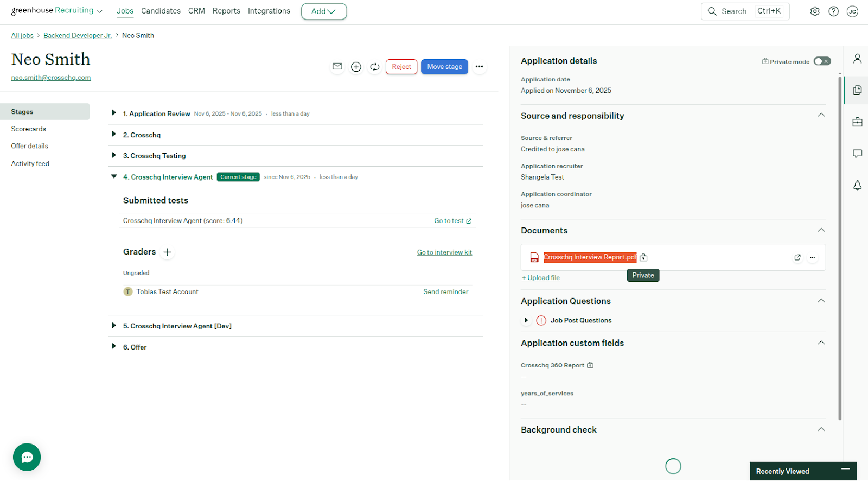The width and height of the screenshot is (868, 482).
Task: Click the transfer candidate arrows icon
Action: pos(374,67)
